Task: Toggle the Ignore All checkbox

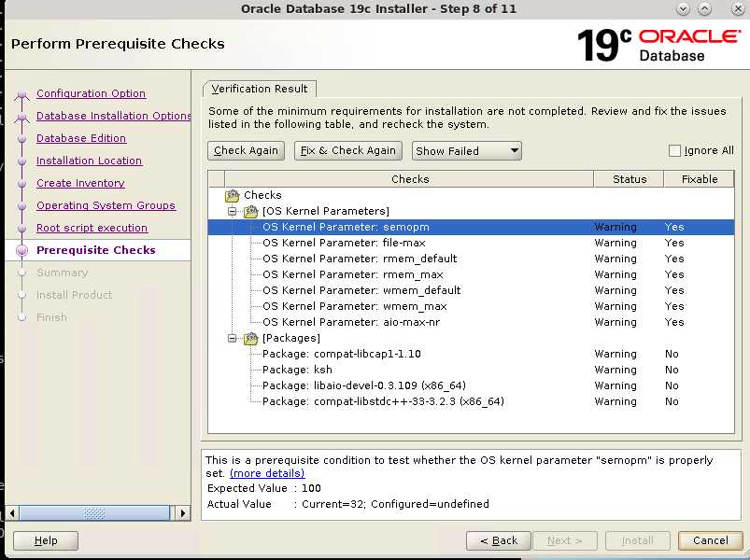Action: (x=674, y=150)
